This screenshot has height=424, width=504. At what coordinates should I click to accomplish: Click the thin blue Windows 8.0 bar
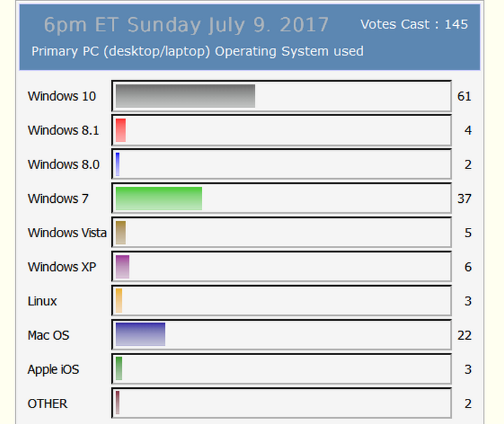117,165
